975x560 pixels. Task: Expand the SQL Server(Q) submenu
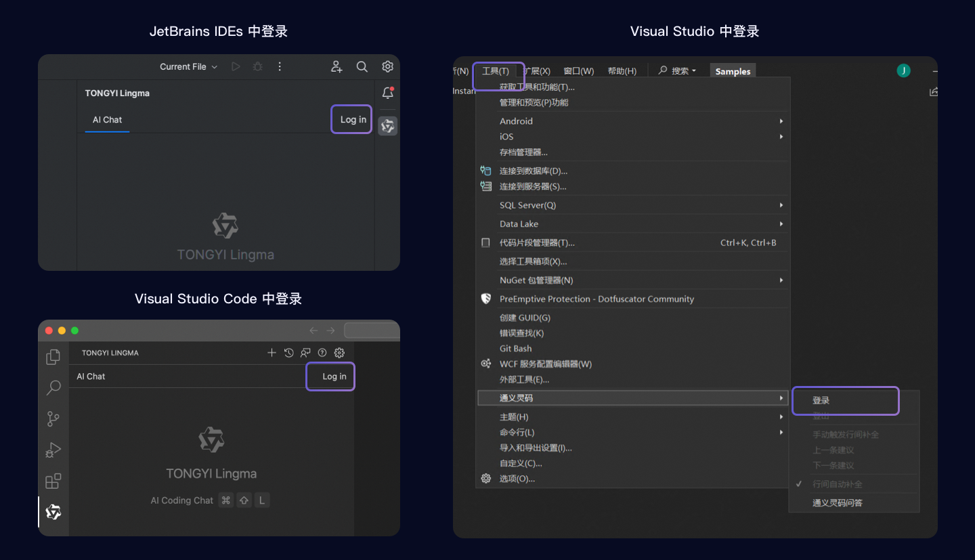coord(633,205)
